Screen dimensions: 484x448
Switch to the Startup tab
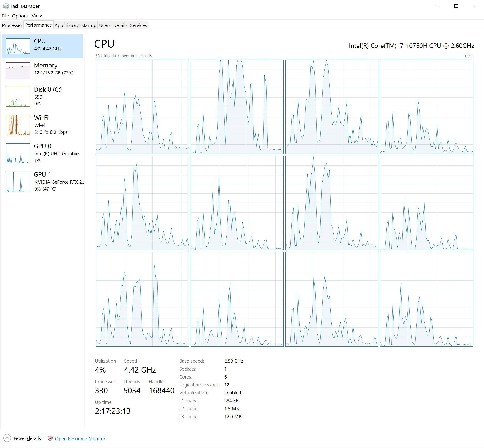pyautogui.click(x=89, y=25)
